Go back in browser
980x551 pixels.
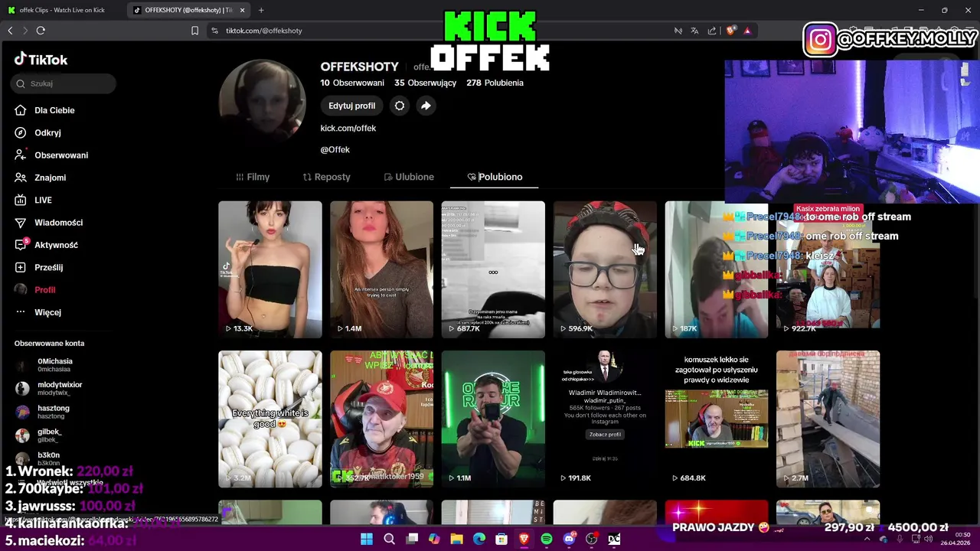[x=10, y=31]
